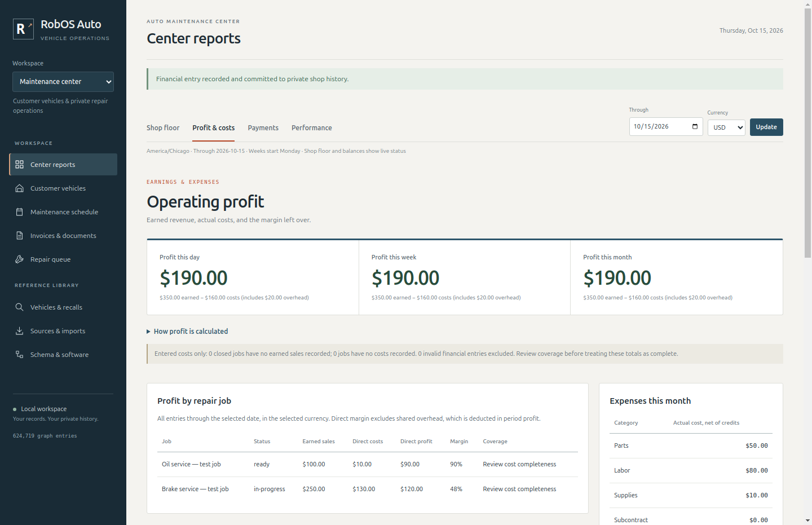Click the Vehicles & recalls search icon
The width and height of the screenshot is (812, 525).
[19, 307]
